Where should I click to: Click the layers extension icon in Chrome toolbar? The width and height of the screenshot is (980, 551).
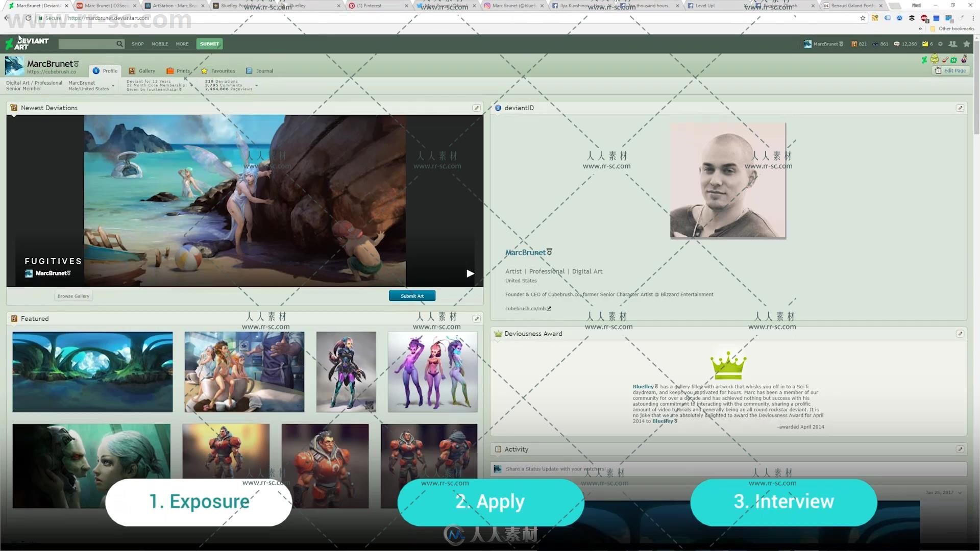click(x=912, y=18)
